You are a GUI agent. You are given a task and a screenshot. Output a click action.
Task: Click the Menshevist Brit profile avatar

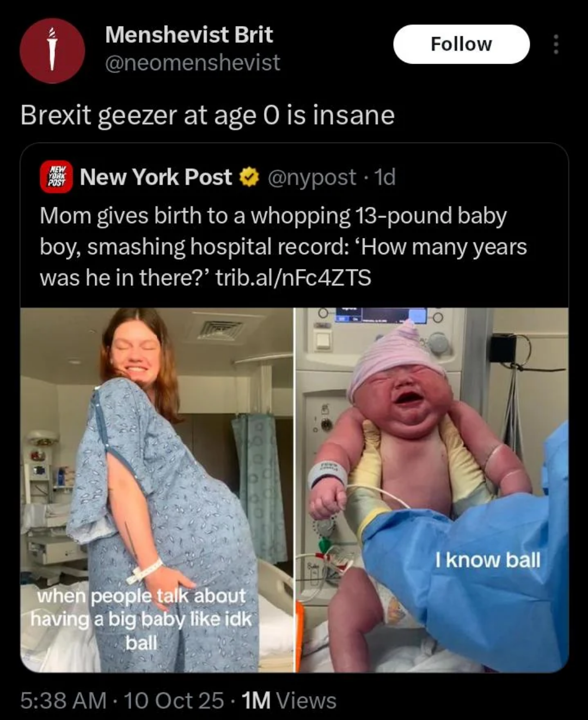pos(52,51)
